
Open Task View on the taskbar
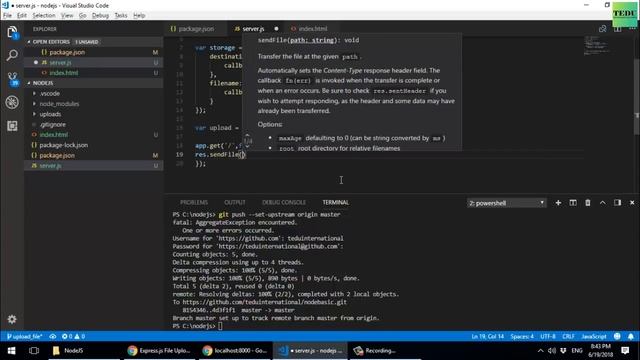point(34,351)
